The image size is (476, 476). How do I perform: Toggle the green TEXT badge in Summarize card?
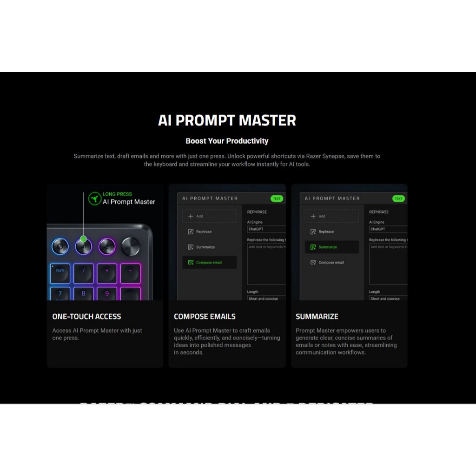pos(398,198)
